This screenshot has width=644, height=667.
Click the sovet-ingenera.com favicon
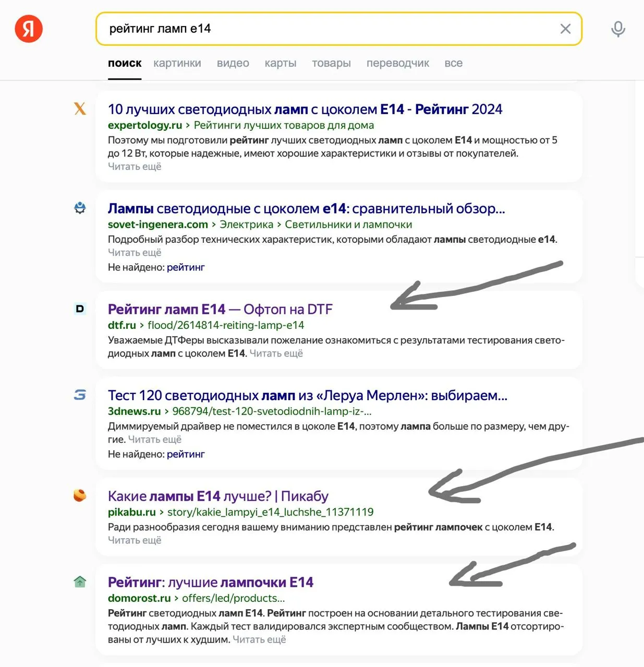(x=80, y=208)
